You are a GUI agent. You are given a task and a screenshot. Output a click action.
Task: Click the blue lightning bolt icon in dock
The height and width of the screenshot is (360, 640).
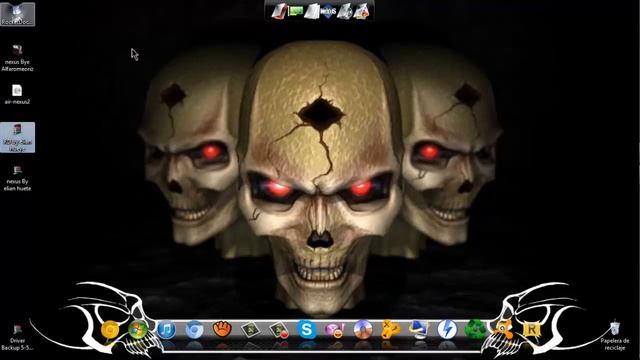pos(447,329)
